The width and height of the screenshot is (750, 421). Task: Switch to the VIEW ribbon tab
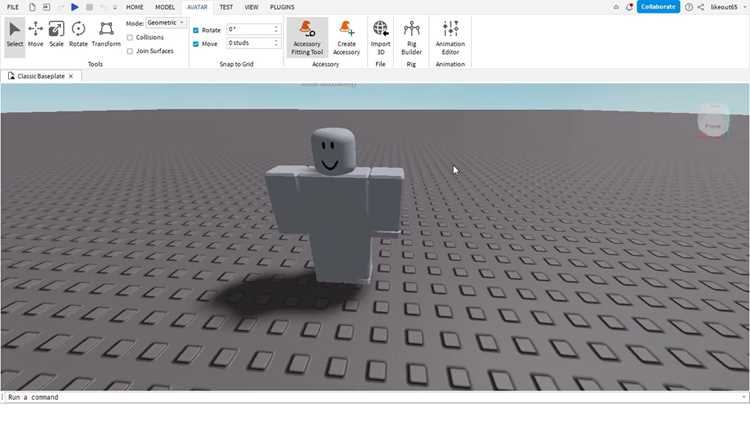252,7
